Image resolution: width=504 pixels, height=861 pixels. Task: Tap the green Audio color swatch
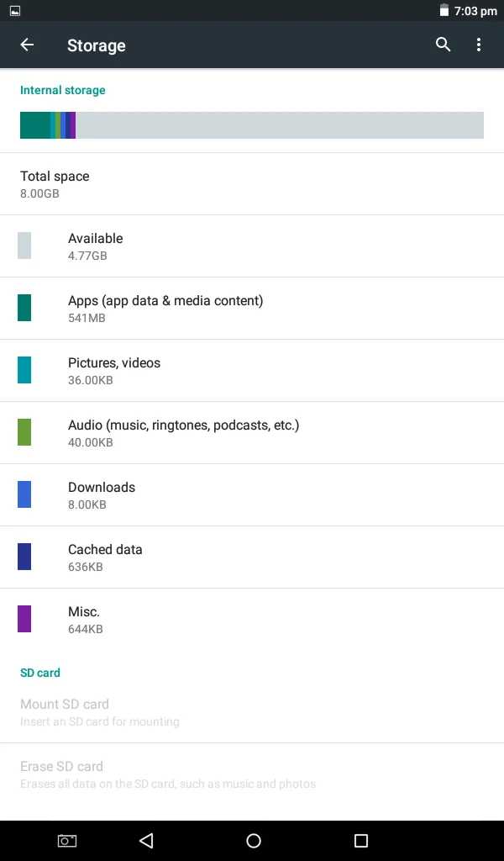[x=24, y=432]
